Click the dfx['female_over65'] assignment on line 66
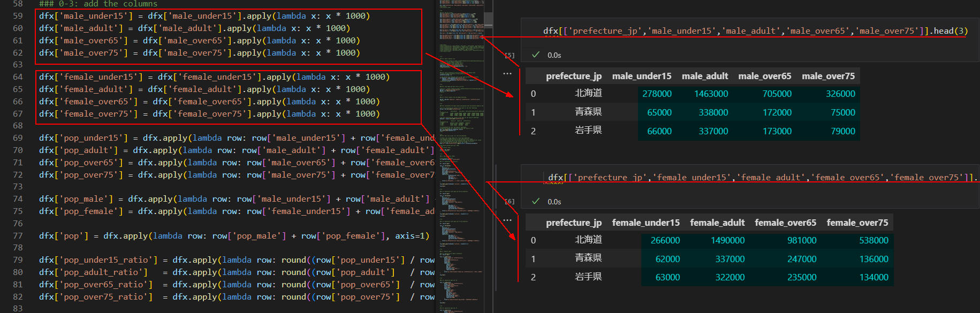 [x=209, y=102]
